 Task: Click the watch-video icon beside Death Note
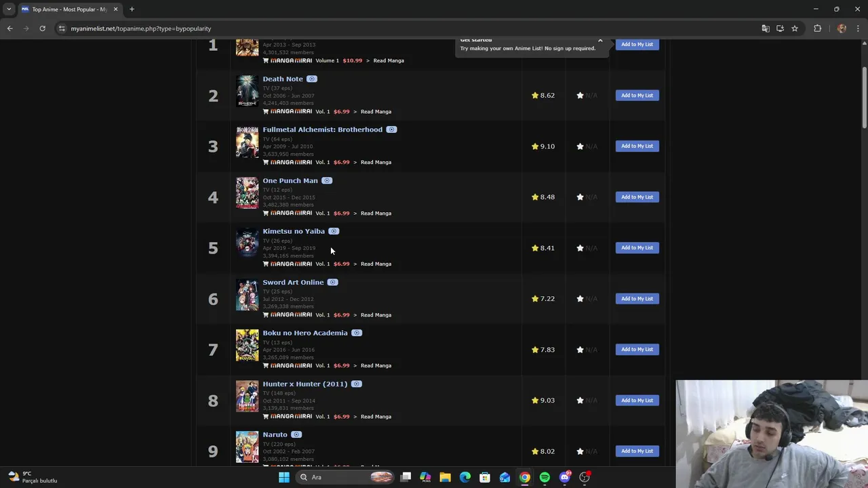312,79
